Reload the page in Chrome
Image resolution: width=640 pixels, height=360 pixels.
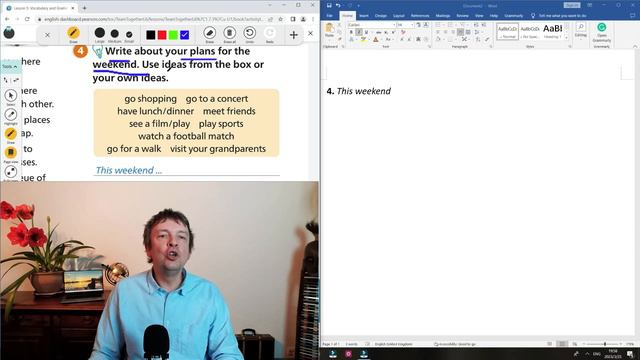pos(27,19)
